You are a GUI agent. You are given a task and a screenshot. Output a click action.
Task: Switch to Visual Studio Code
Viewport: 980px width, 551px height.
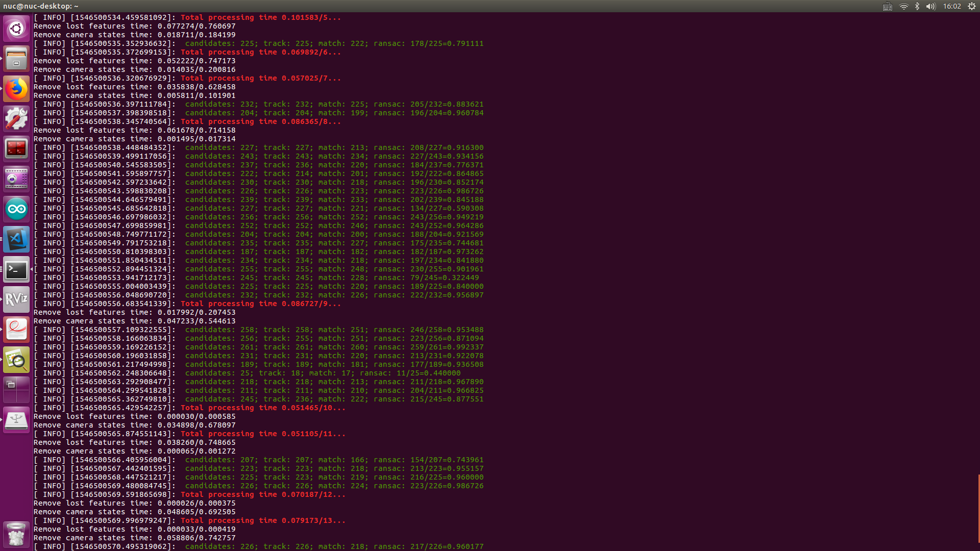[x=16, y=239]
